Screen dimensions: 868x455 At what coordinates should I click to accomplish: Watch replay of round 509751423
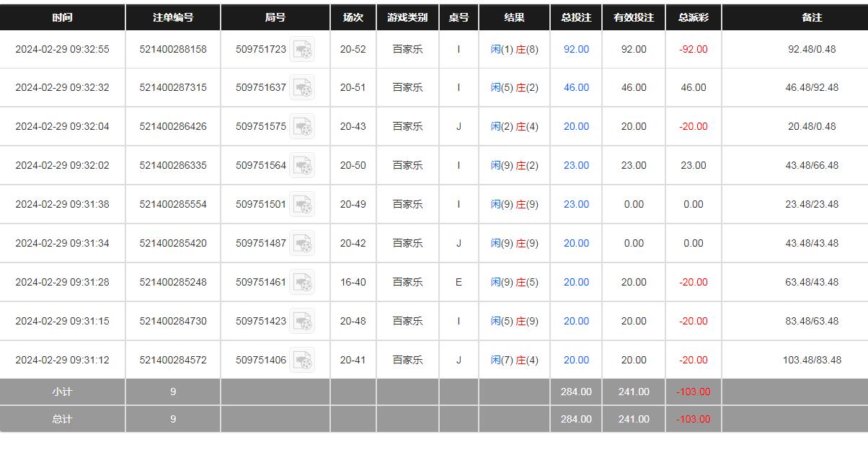coord(302,322)
